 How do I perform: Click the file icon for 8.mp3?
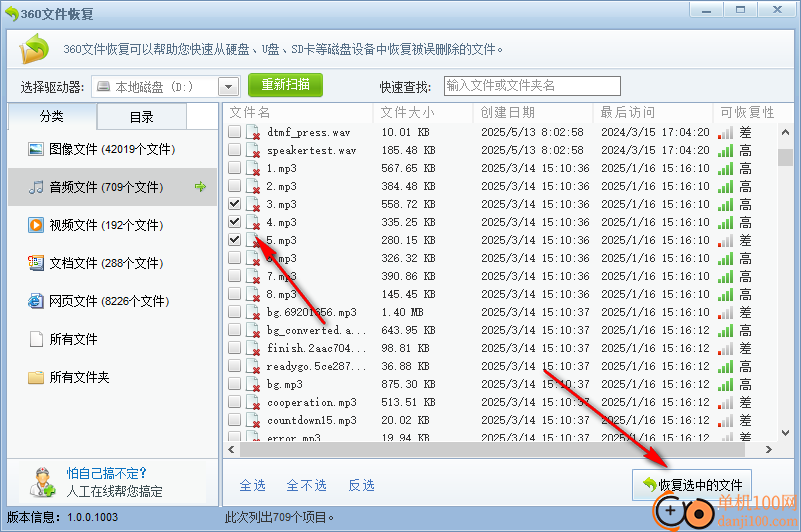tap(253, 294)
